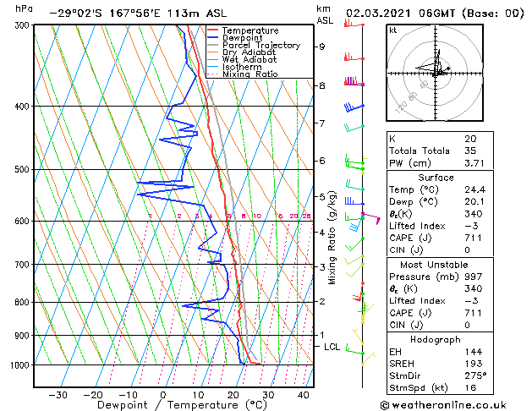Click the '20' temperature axis label
Viewport: 532px width, 411px height.
point(233,395)
